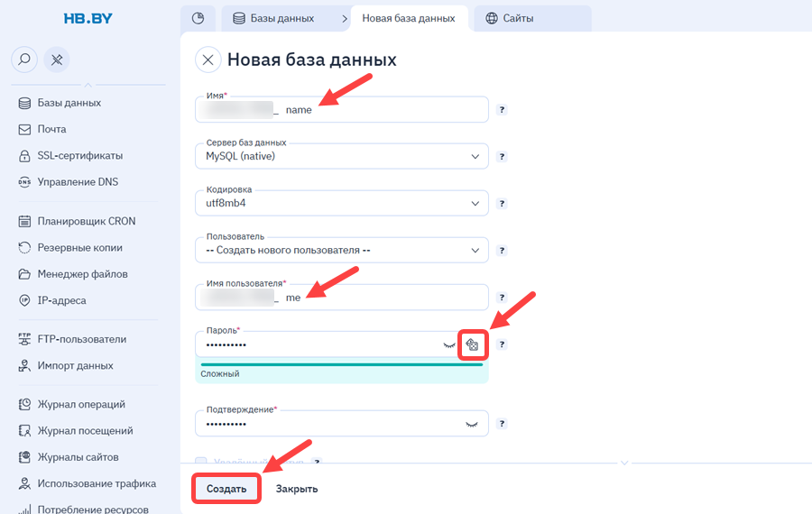Screen dimensions: 812x514
Task: Open the Пользователь dropdown list
Action: [x=342, y=251]
